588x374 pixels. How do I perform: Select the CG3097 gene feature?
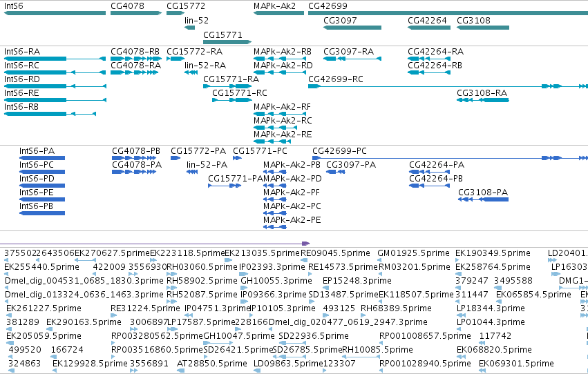[x=352, y=28]
